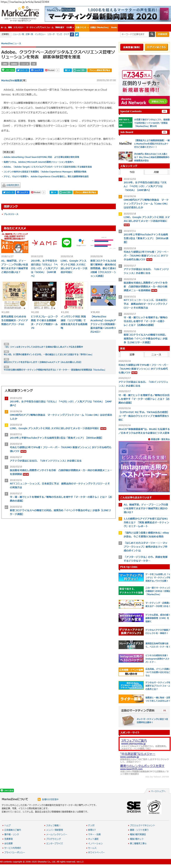Open テクノロジー in the top navigation

(19, 27)
